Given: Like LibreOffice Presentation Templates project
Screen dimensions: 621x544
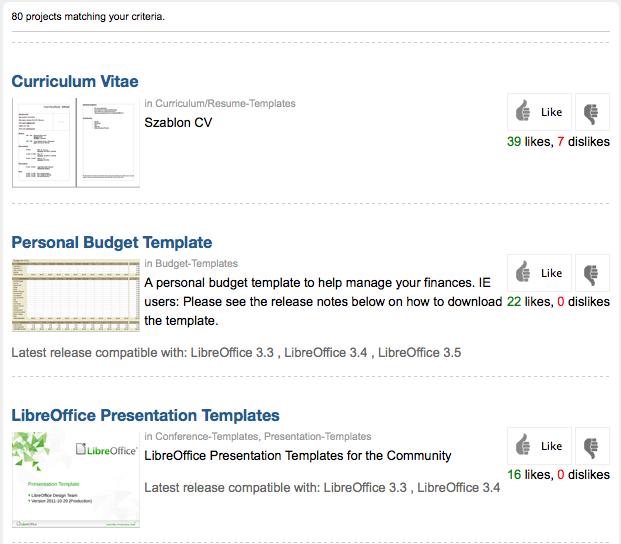Looking at the screenshot, I should [539, 445].
